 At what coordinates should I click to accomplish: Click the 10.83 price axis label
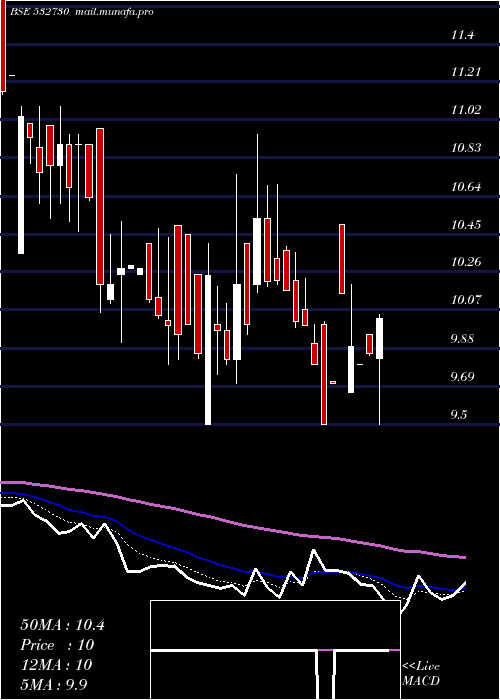(x=466, y=148)
